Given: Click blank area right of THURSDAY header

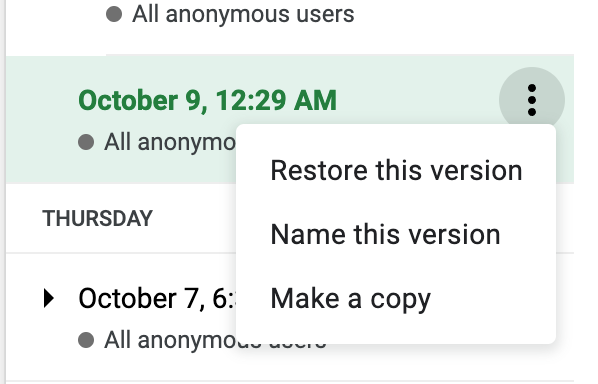Looking at the screenshot, I should click(x=195, y=219).
